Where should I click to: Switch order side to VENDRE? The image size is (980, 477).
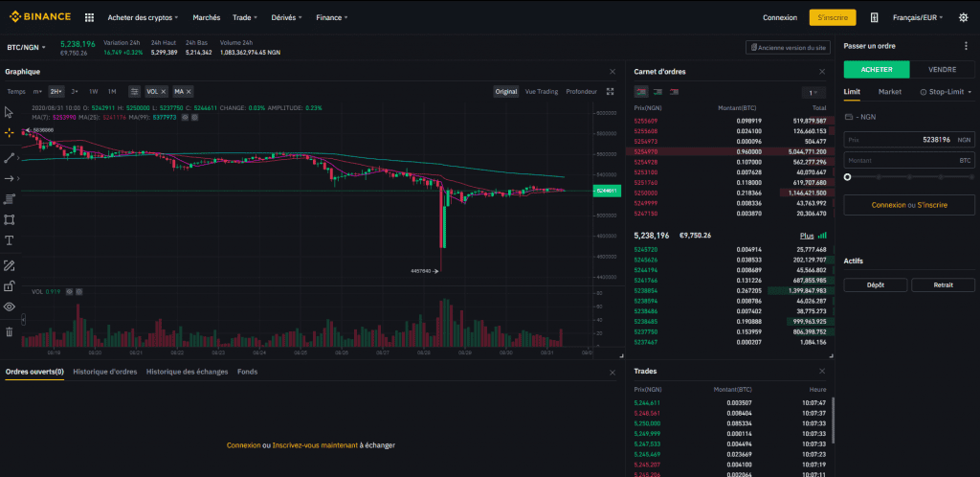tap(942, 69)
